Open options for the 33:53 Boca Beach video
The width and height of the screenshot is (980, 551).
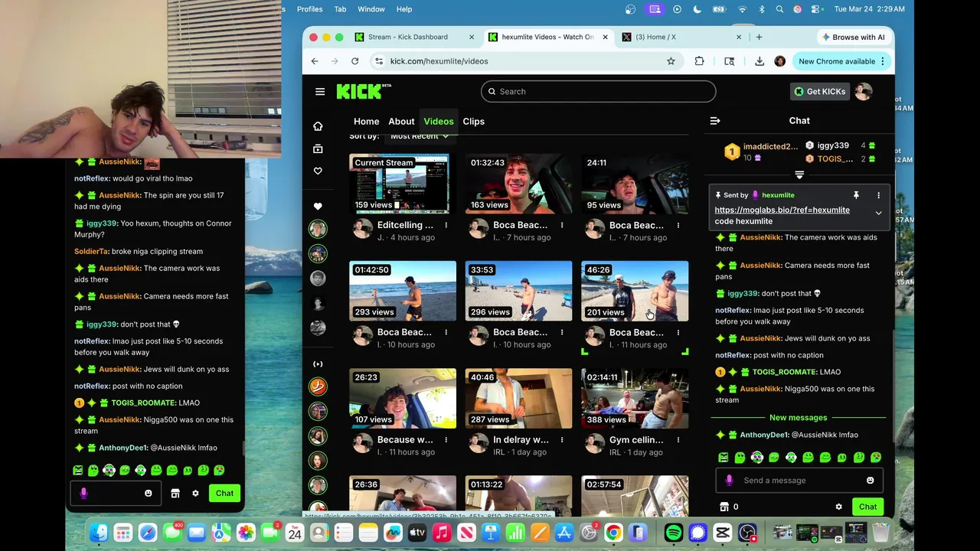coord(562,333)
